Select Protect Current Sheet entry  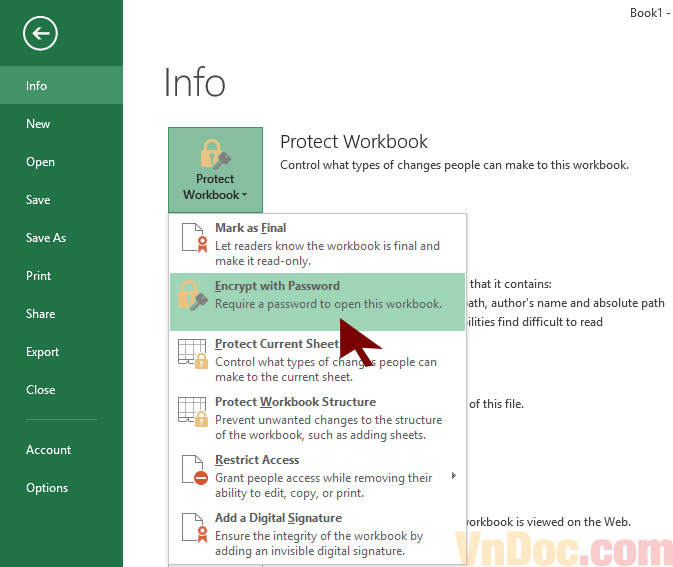click(x=317, y=360)
